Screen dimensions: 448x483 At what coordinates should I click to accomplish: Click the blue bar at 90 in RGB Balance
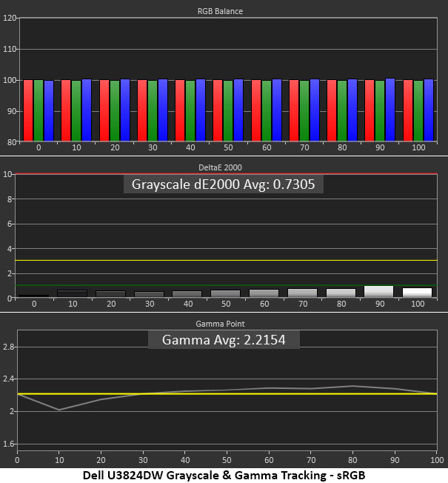coord(390,110)
